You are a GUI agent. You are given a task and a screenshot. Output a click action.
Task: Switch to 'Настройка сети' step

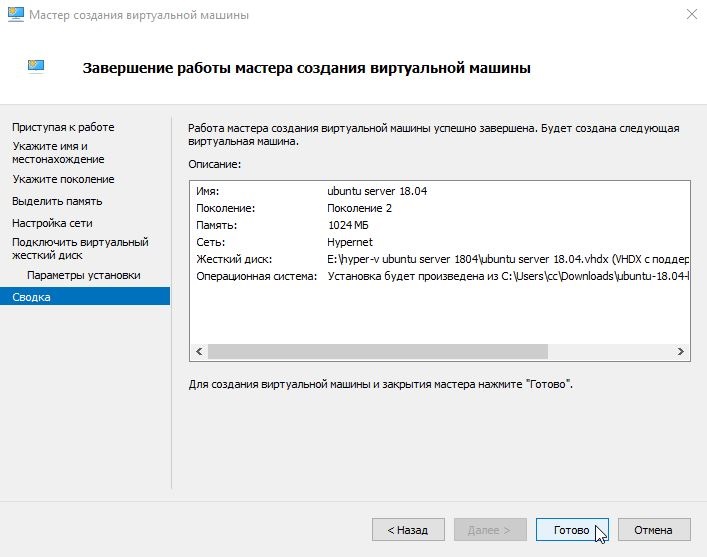coord(52,223)
